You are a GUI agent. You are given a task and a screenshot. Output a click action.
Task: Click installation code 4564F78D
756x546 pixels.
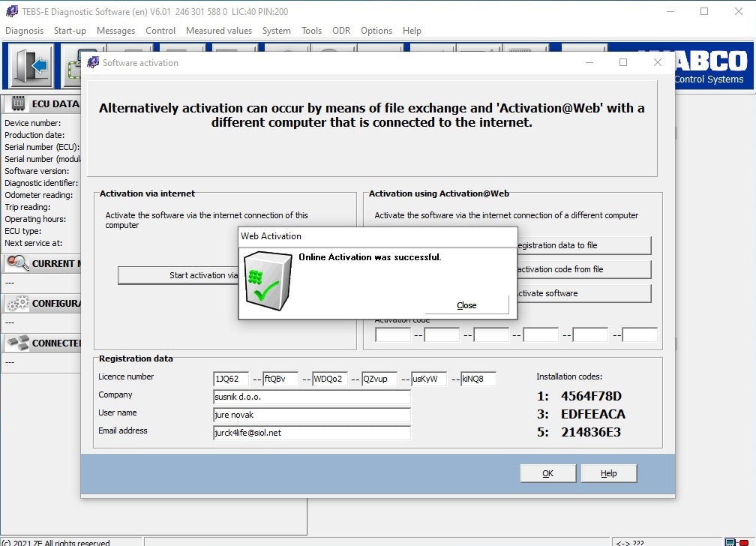pos(591,396)
